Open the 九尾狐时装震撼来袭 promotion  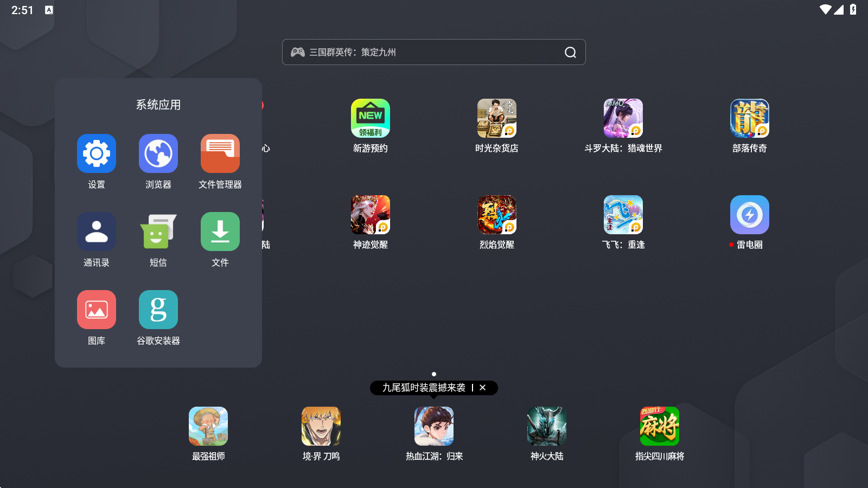click(424, 388)
